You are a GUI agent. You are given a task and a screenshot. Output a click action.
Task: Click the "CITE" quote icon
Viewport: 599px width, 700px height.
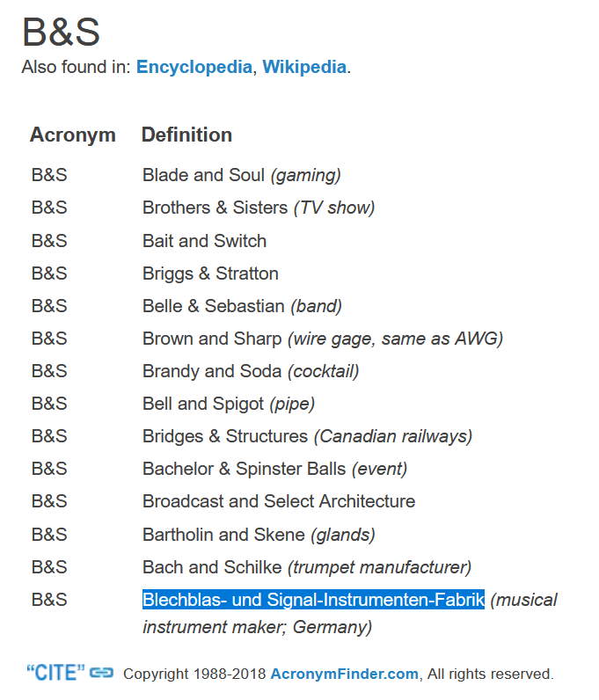(55, 673)
